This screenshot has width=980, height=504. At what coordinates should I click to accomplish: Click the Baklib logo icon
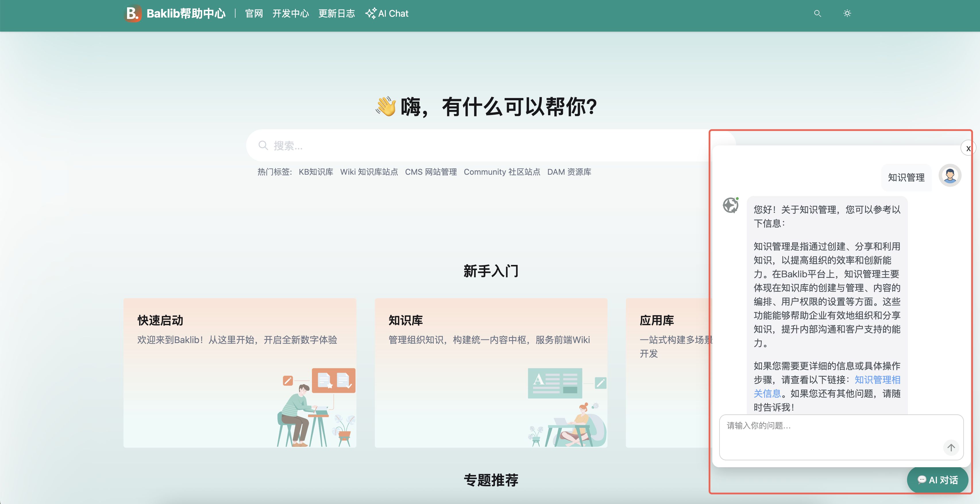coord(133,13)
